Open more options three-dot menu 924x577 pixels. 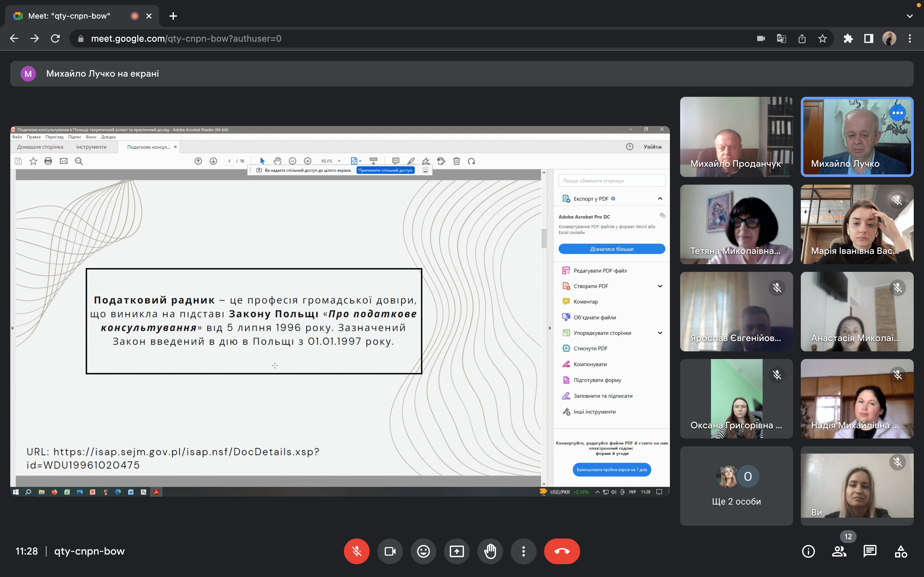tap(524, 551)
